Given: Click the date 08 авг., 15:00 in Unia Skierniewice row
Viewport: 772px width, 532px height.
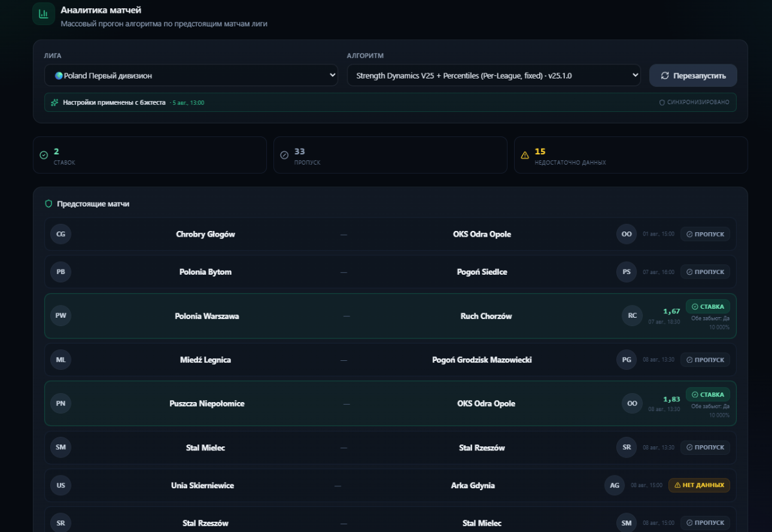Looking at the screenshot, I should pos(647,485).
